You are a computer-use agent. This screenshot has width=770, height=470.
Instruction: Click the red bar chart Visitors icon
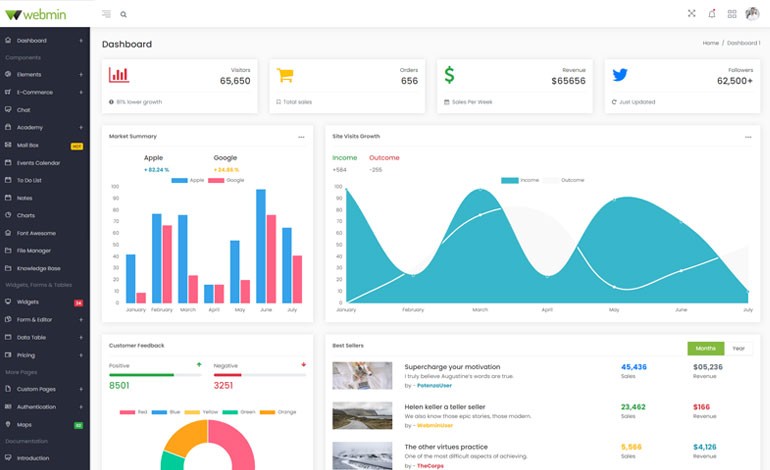(x=119, y=75)
